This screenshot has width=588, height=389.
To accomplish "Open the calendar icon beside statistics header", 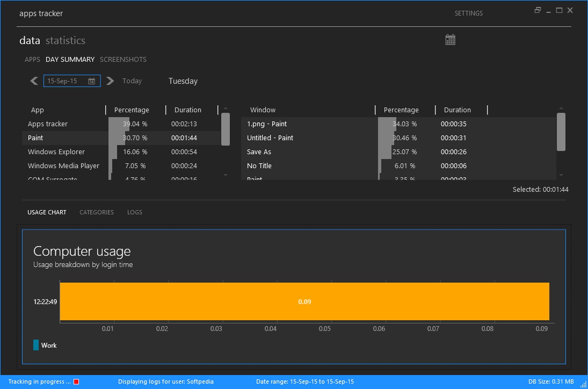I will click(x=450, y=40).
